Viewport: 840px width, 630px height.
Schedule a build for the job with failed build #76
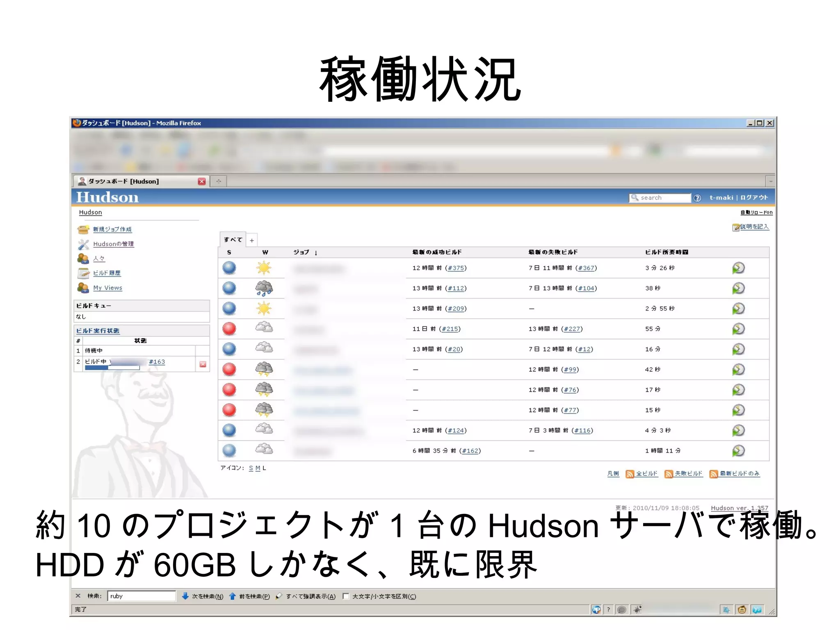tap(738, 390)
